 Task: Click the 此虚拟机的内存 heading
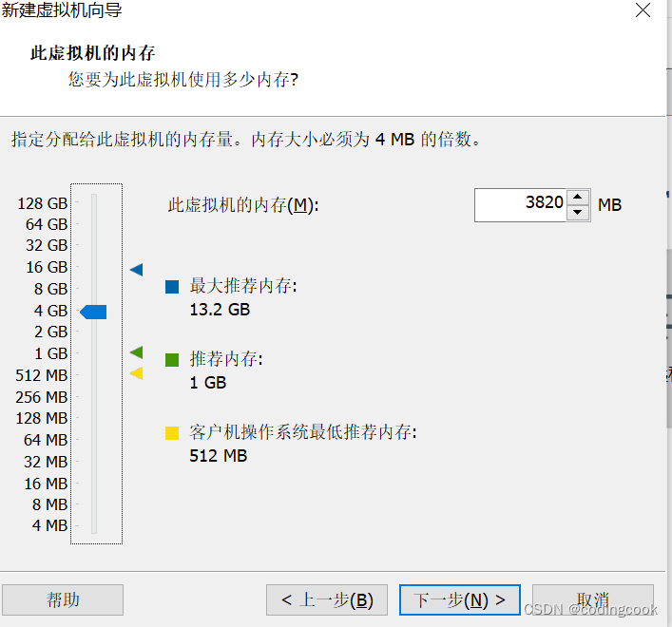tap(92, 53)
